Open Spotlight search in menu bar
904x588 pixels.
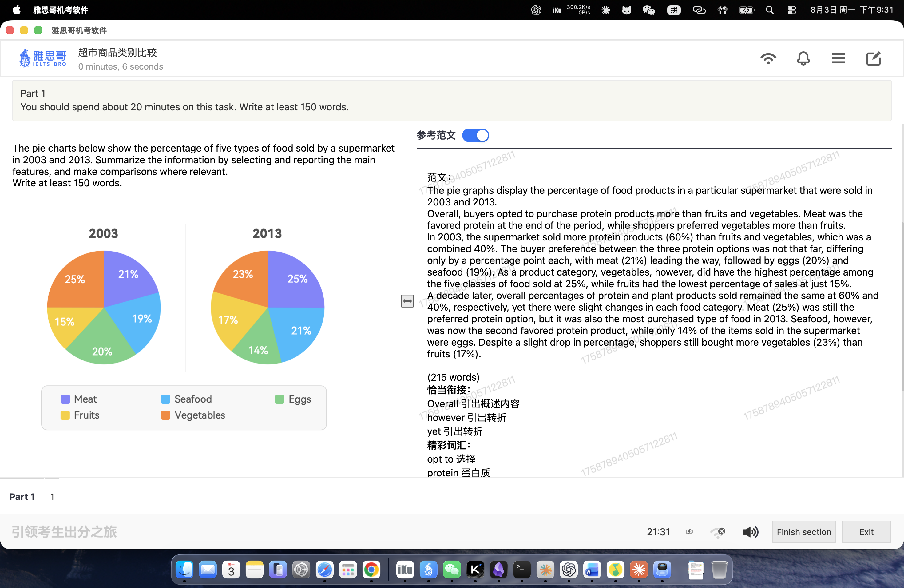[x=770, y=10]
